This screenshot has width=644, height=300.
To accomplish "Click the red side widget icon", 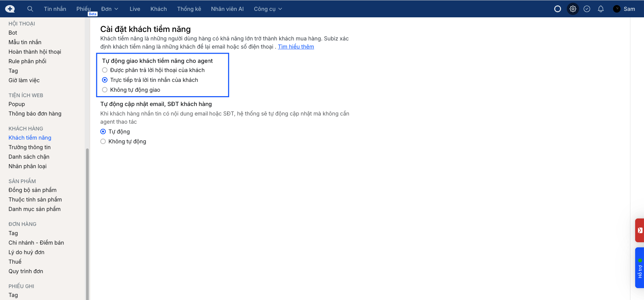I will pos(640,230).
